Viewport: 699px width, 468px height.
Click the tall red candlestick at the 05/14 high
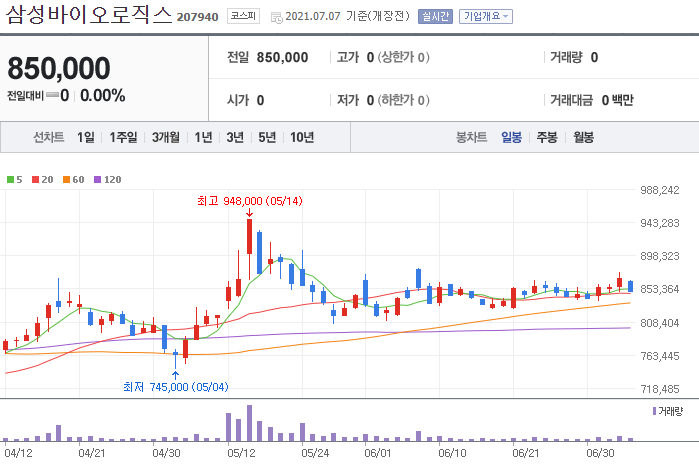click(249, 237)
